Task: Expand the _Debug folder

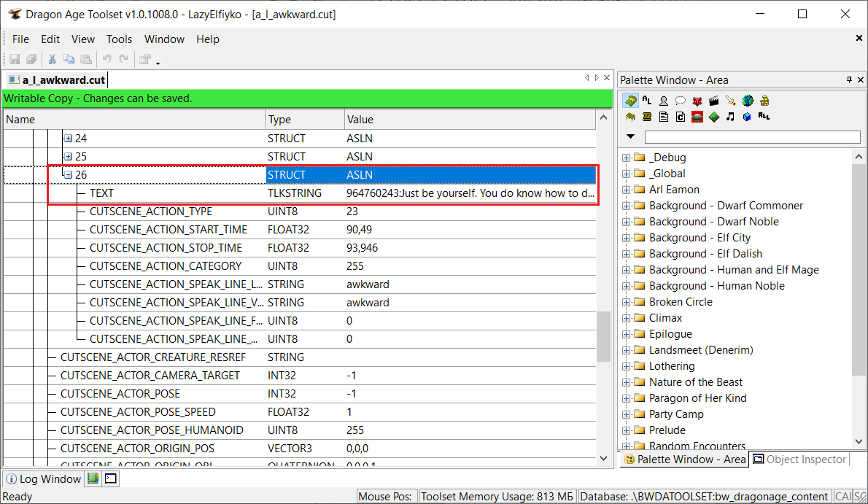Action: coord(626,158)
